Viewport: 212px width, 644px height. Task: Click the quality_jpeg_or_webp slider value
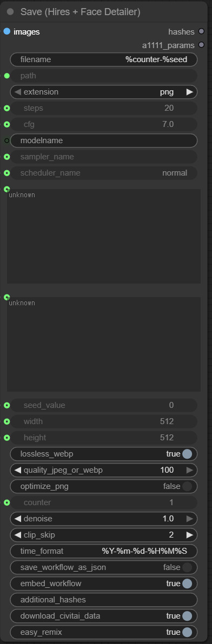coord(167,470)
